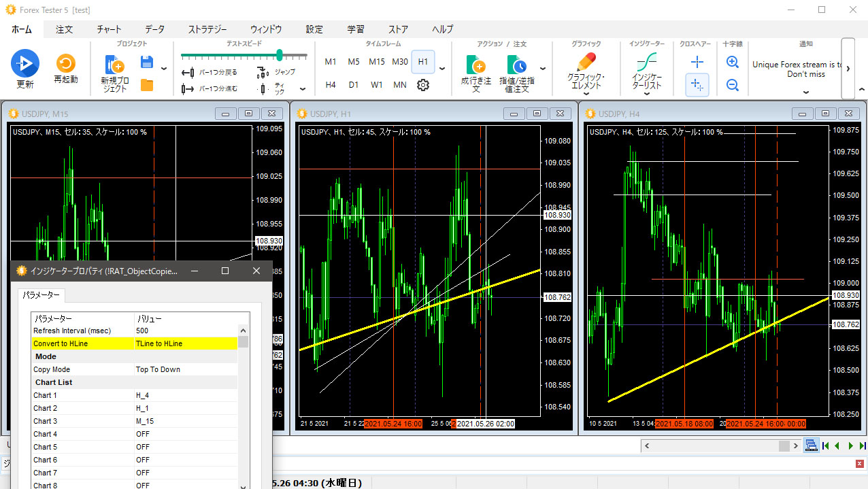Open timeframe settings gear icon
The image size is (868, 489).
click(423, 85)
